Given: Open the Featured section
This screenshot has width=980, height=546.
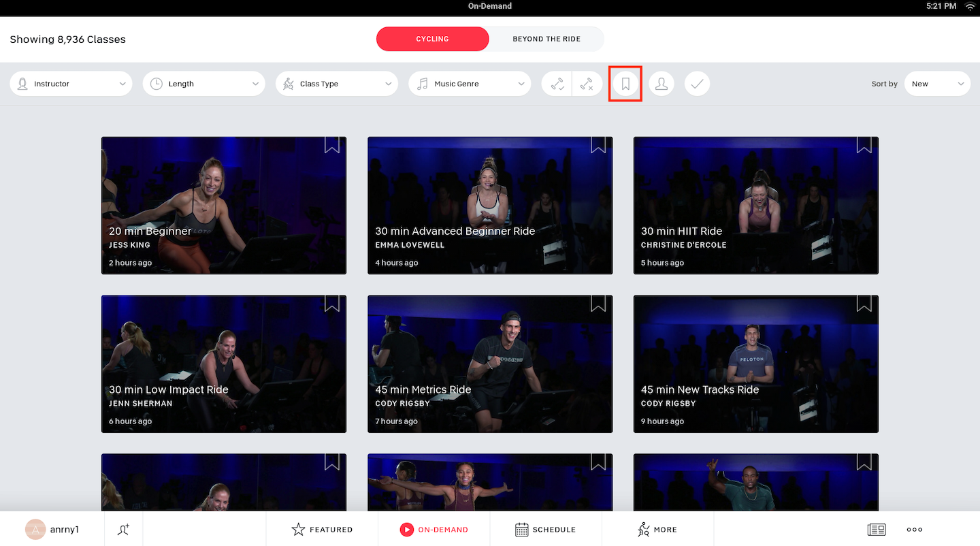Looking at the screenshot, I should tap(322, 530).
